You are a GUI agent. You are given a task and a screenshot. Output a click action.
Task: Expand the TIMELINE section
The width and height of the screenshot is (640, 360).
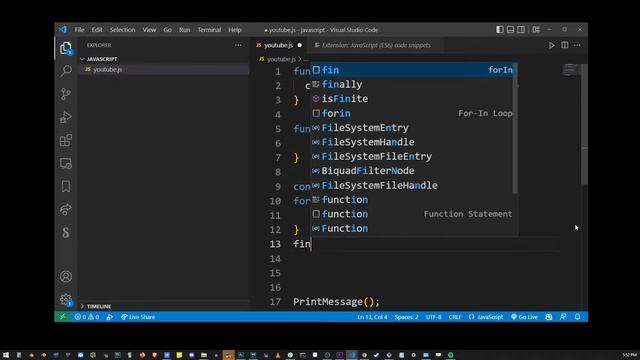point(164,306)
